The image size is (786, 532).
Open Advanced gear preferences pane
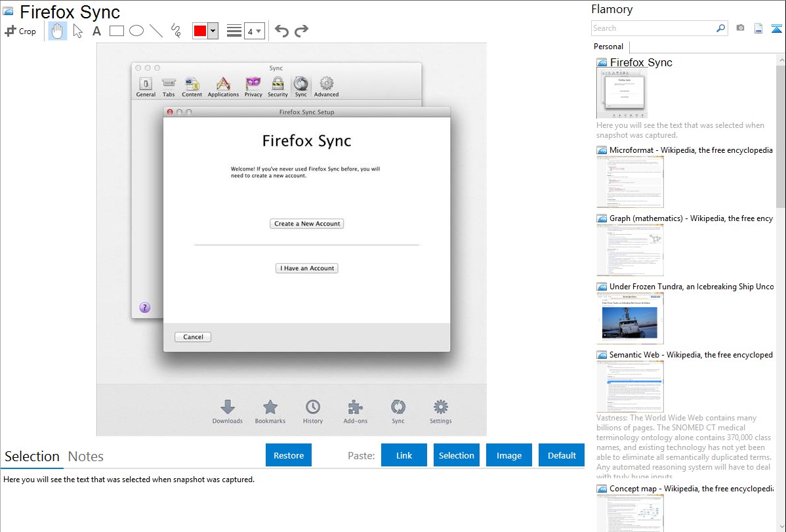326,87
